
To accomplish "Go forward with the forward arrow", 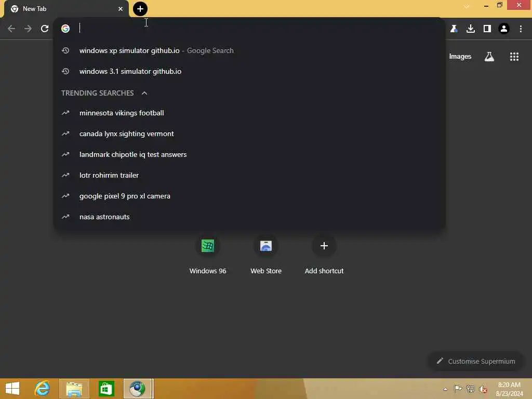I will coord(28,29).
